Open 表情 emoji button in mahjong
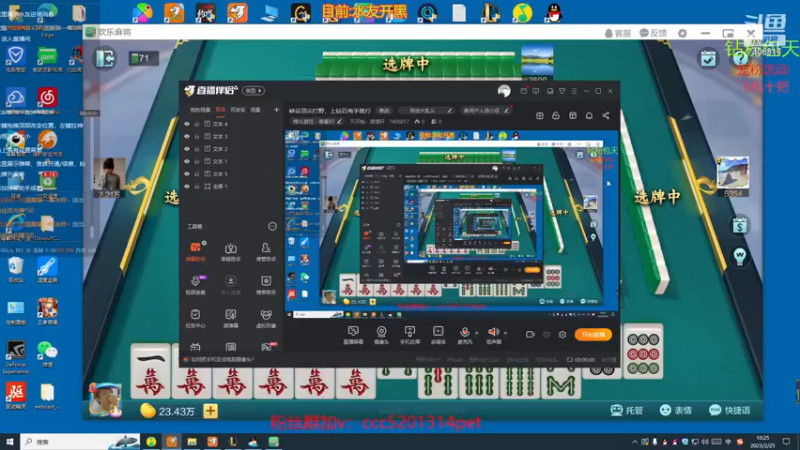Viewport: 800px width, 450px height. click(676, 410)
